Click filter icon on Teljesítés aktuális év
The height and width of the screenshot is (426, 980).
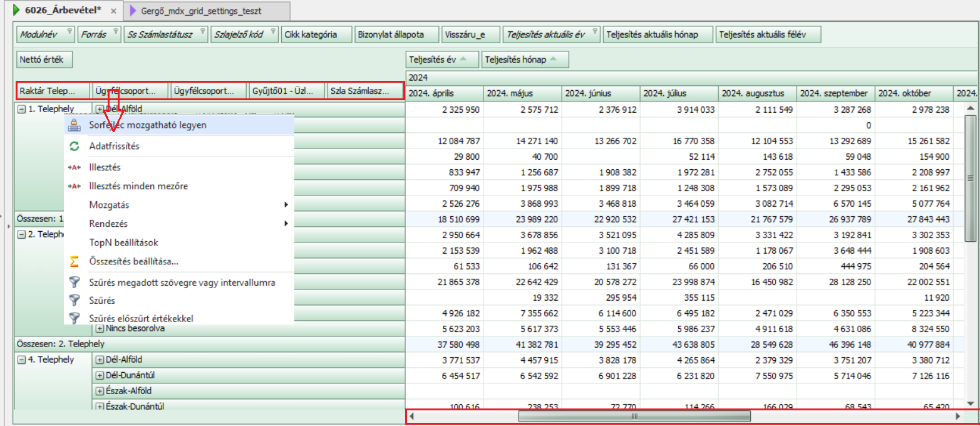click(x=595, y=31)
